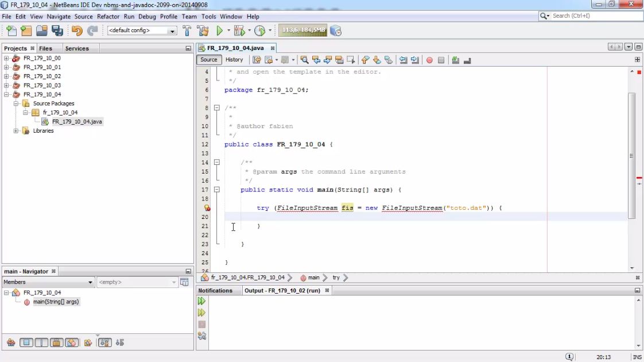Select the Clean and Build icon

[x=203, y=30]
